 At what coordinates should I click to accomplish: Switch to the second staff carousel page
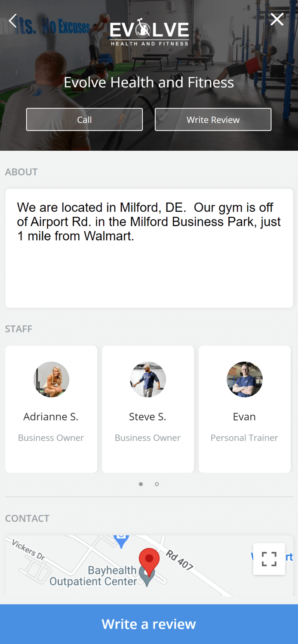pos(157,484)
